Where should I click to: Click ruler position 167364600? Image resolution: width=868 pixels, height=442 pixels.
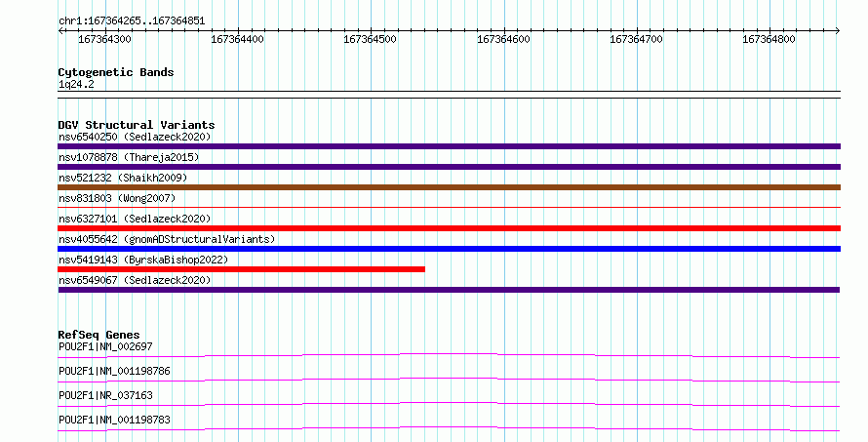coord(503,39)
